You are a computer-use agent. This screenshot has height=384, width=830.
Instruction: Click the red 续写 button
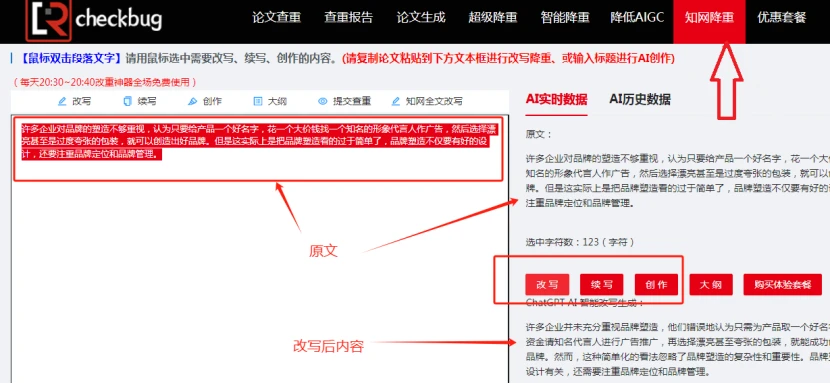click(602, 284)
